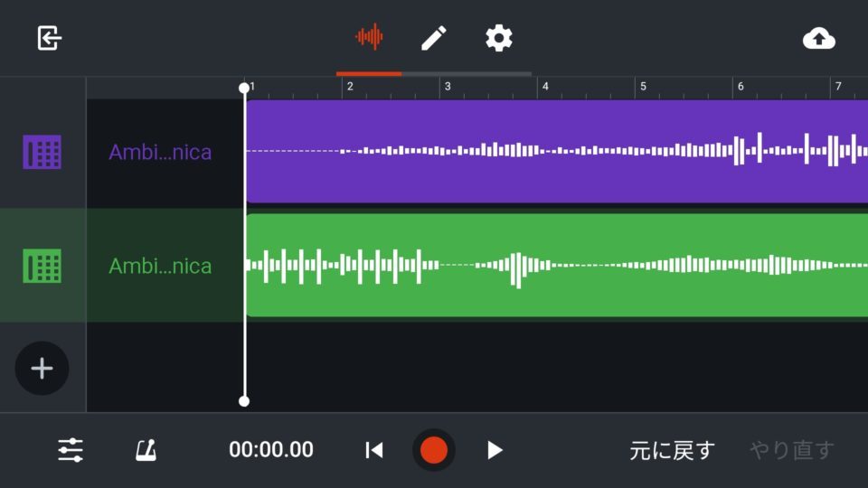Undo with 元に戻す
Screen dimensions: 868x488
(x=672, y=450)
